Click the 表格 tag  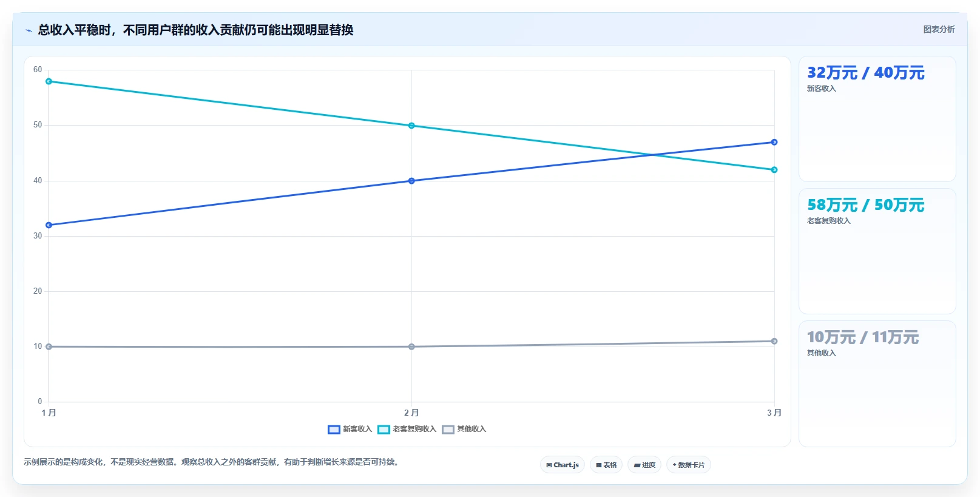(606, 465)
